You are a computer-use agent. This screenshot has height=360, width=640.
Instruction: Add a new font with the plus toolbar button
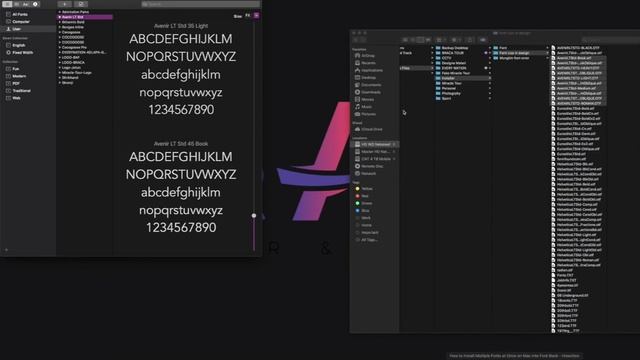click(x=64, y=4)
